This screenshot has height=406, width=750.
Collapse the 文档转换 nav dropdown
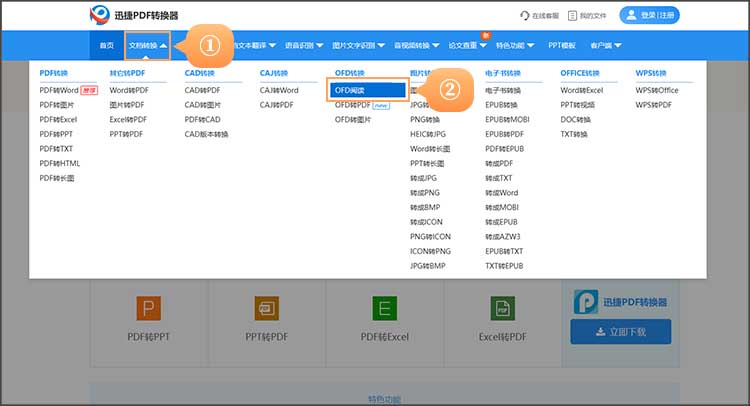(147, 45)
